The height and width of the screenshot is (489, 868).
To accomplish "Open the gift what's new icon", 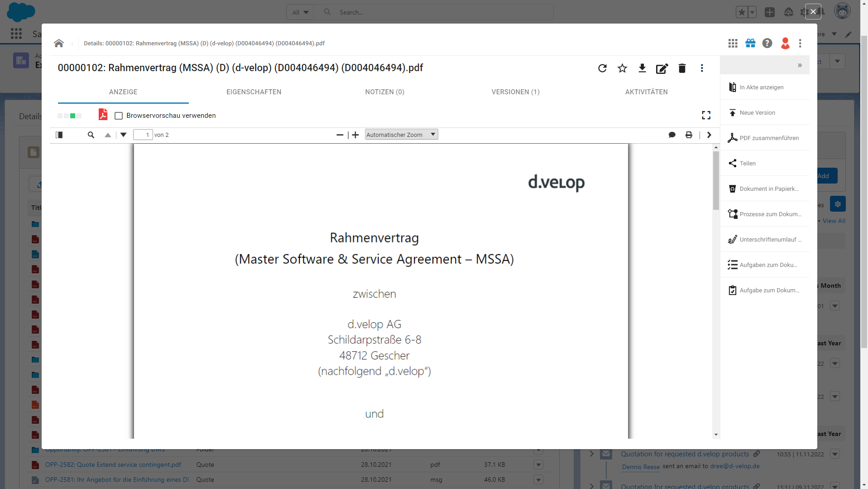I will coord(750,43).
